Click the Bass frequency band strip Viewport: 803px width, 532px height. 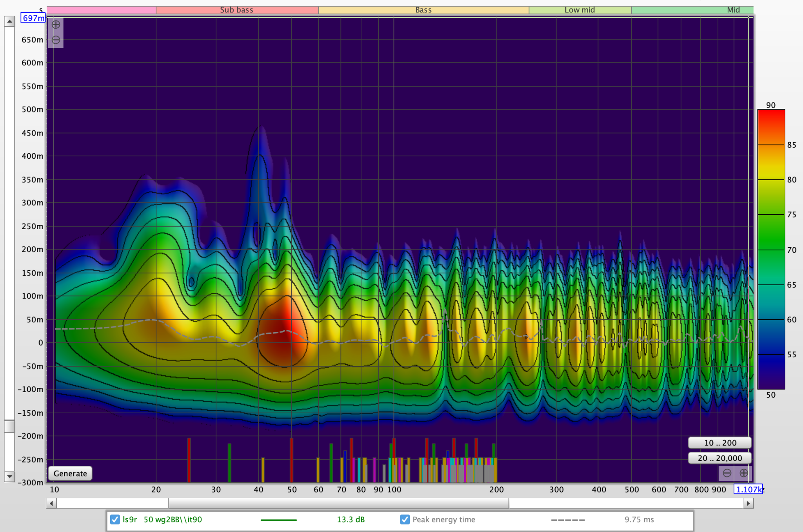[x=423, y=9]
